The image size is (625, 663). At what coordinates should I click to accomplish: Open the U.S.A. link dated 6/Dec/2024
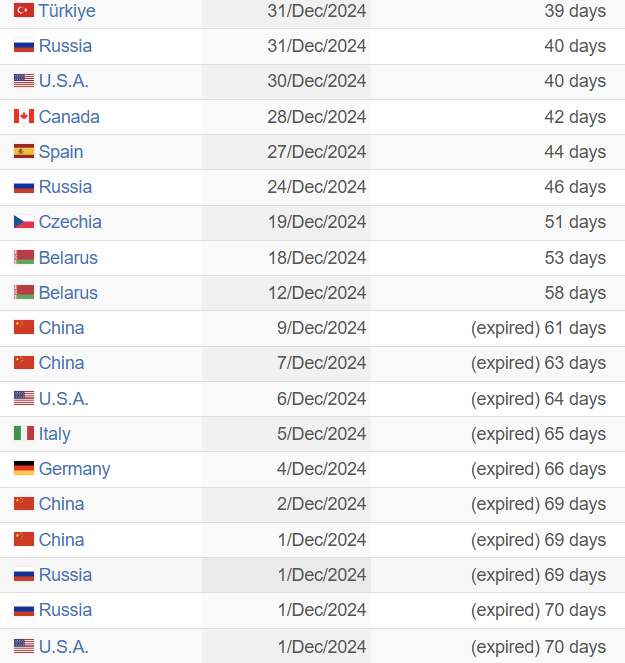(x=64, y=399)
